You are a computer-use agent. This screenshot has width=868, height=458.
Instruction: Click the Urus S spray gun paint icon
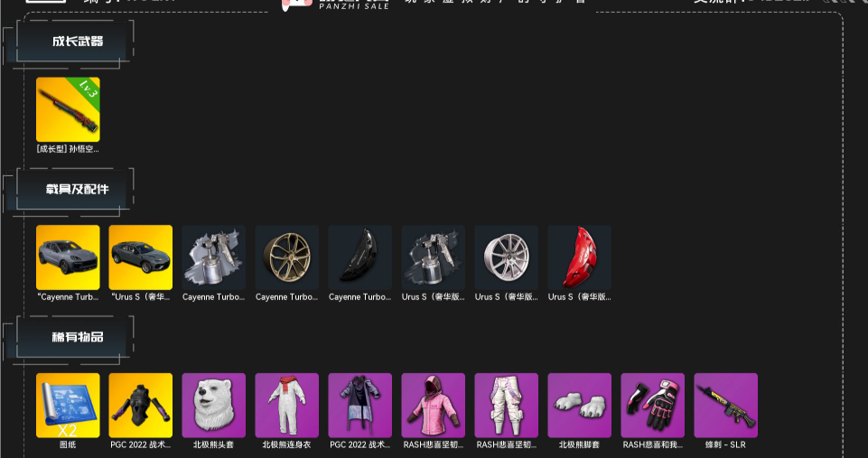tap(433, 257)
